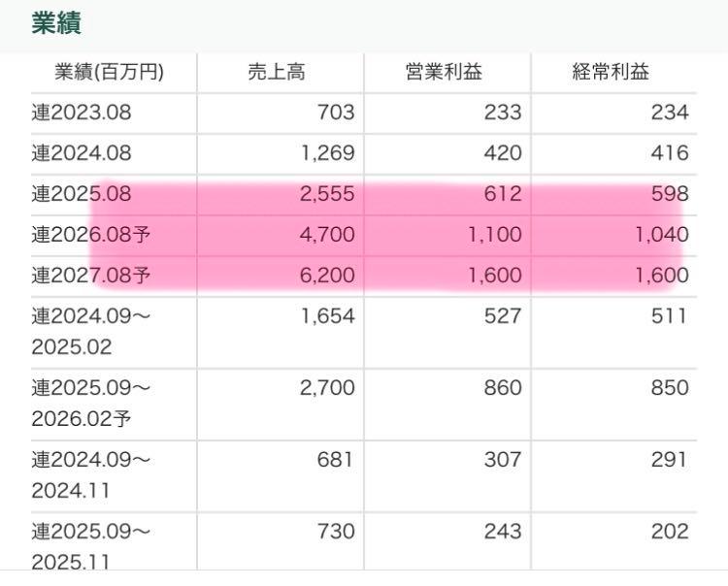Select the 連2027.08予 forecast row label

pyautogui.click(x=90, y=276)
